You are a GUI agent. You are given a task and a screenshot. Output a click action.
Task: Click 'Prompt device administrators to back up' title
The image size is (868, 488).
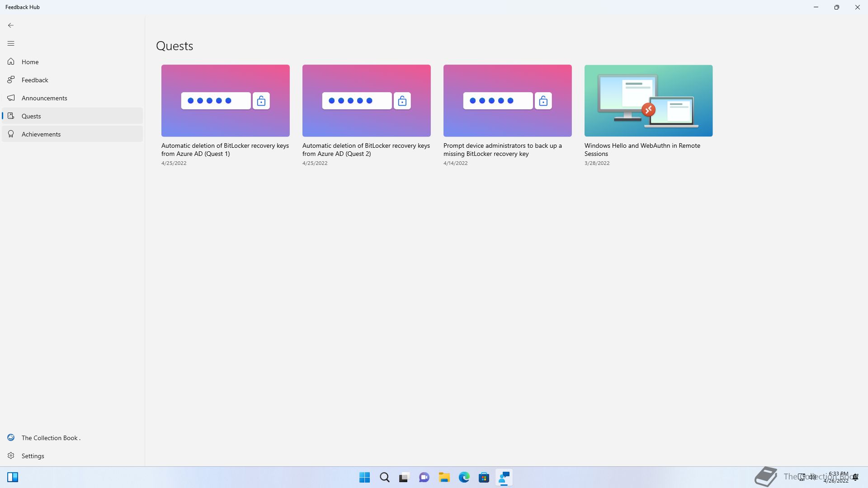503,150
